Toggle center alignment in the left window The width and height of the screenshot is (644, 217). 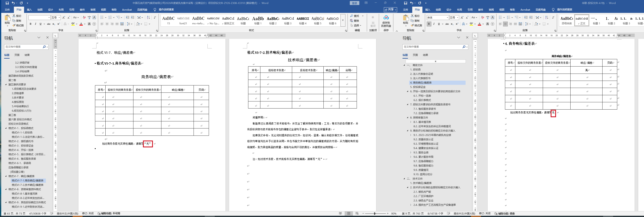tap(107, 24)
